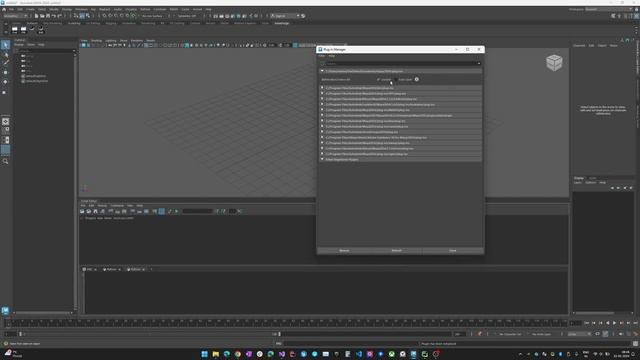The image size is (640, 360).
Task: Click Save Scene icon in status line
Action: [x=48, y=16]
